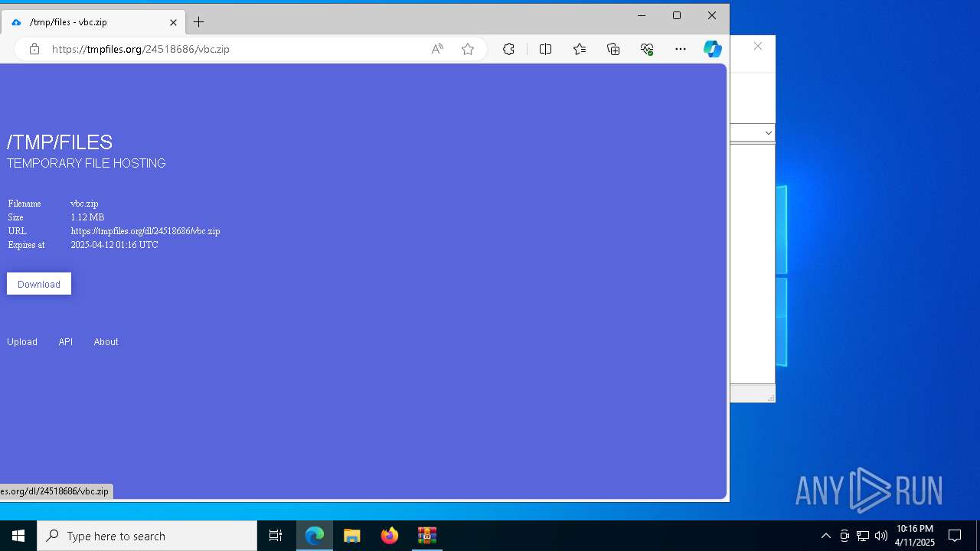Toggle Split screen icon in Edge toolbar
The image size is (980, 551).
(x=545, y=49)
